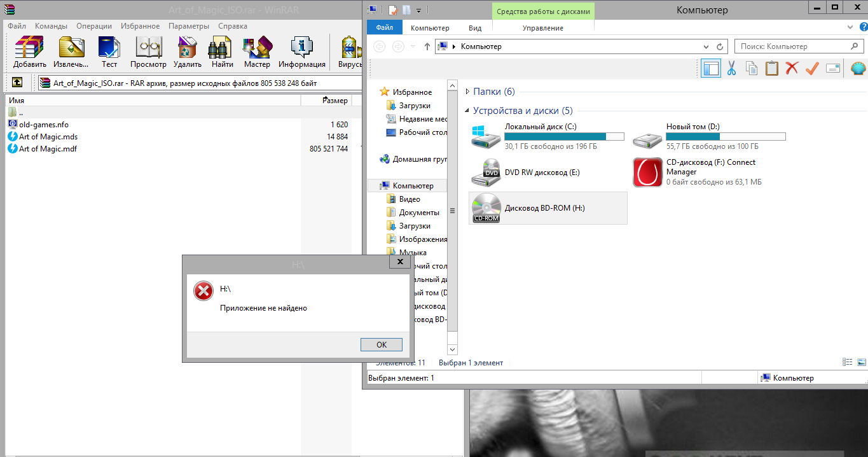Click the Добавить icon in WinRAR toolbar

pyautogui.click(x=29, y=52)
